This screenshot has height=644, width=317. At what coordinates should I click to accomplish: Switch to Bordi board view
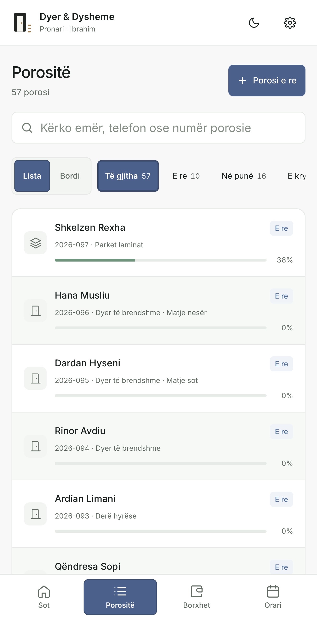(70, 176)
